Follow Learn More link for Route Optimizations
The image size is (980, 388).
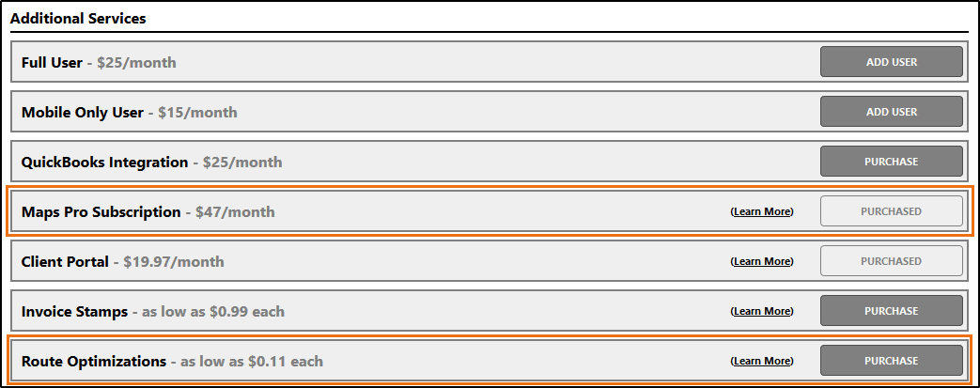pyautogui.click(x=762, y=361)
